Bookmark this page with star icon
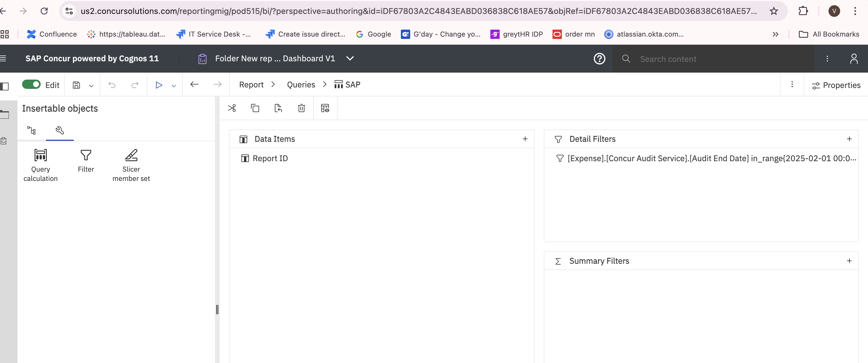 774,11
